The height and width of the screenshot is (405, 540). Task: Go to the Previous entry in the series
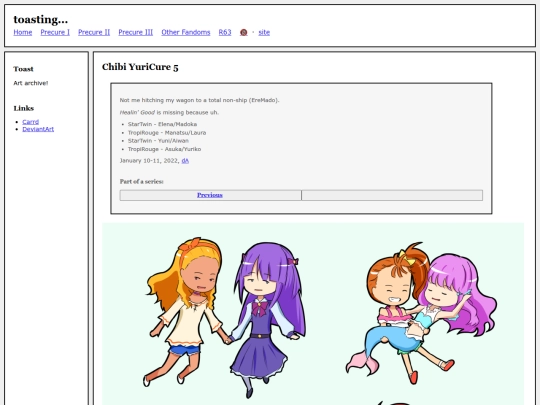(x=210, y=195)
